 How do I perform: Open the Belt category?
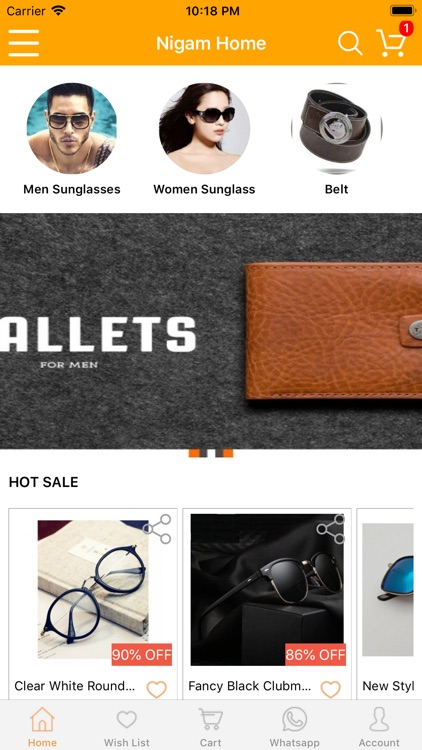point(336,139)
